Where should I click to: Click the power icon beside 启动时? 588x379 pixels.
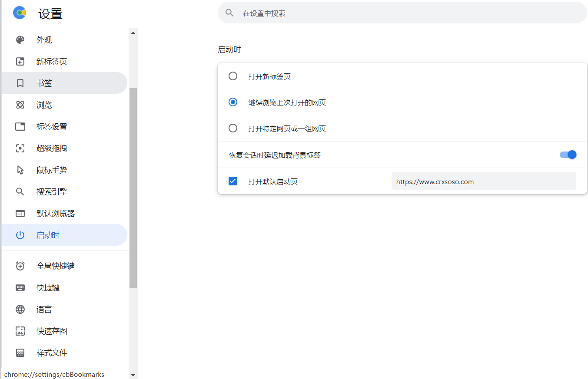point(20,235)
